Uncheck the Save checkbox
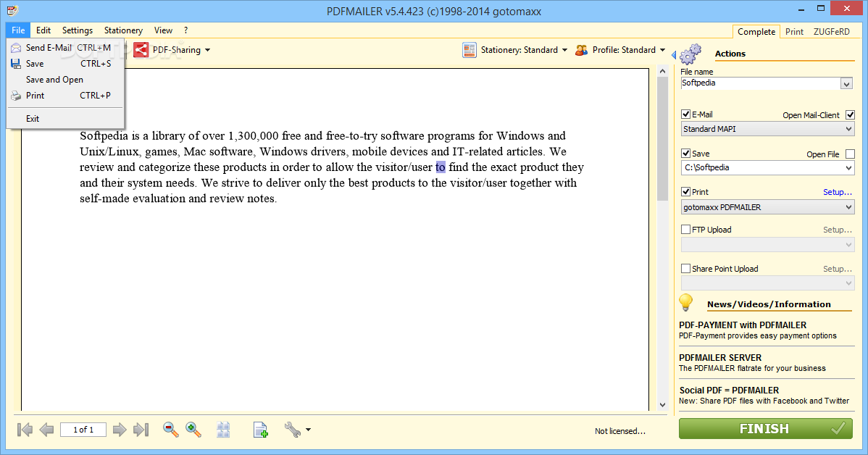Image resolution: width=868 pixels, height=455 pixels. [x=686, y=154]
